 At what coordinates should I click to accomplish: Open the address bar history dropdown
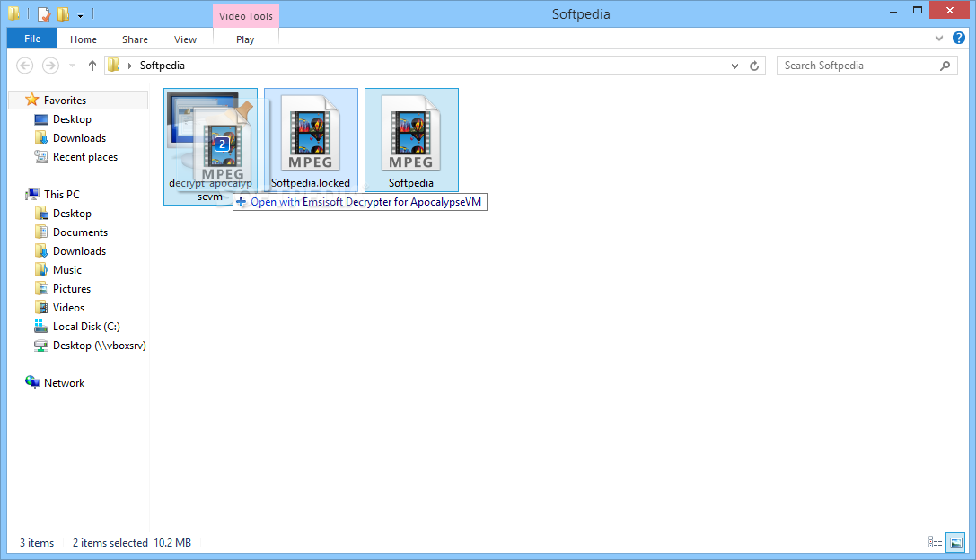point(734,66)
